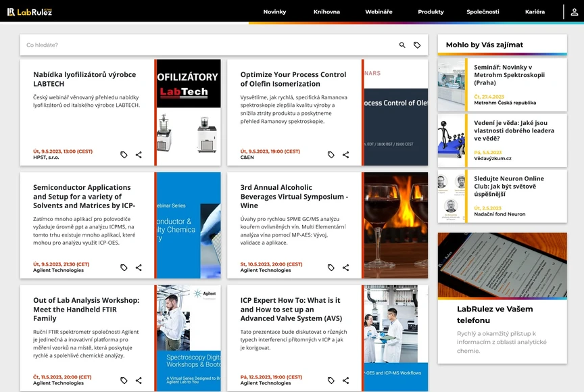The image size is (584, 392).
Task: Open 'Nabídka lyofilizátorů výrobce LABTECH' title
Action: [84, 79]
